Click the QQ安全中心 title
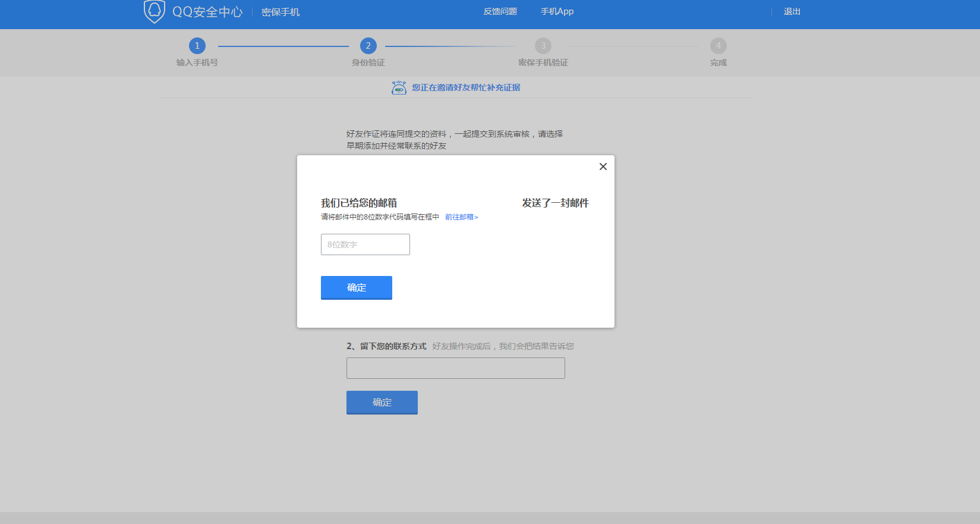The image size is (980, 524). [x=207, y=12]
